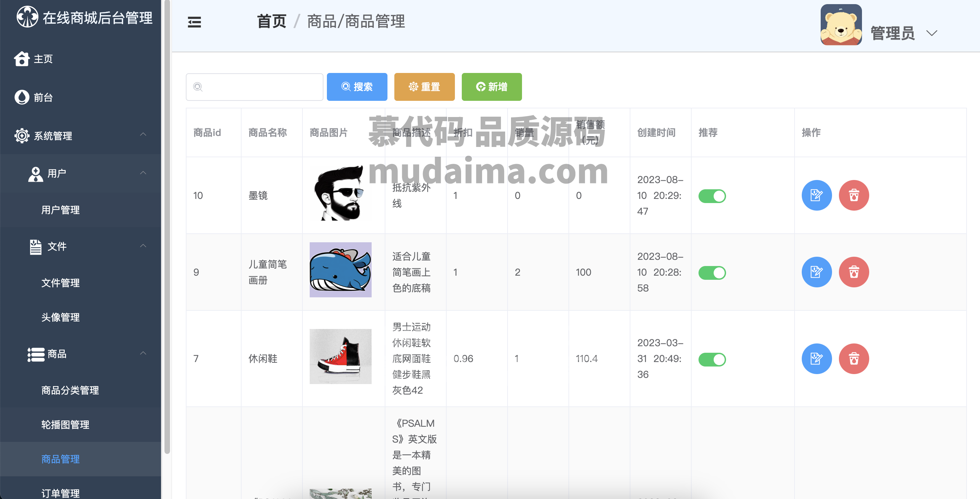
Task: Click the description 适合儿童简笔画上色的底稿
Action: click(411, 272)
